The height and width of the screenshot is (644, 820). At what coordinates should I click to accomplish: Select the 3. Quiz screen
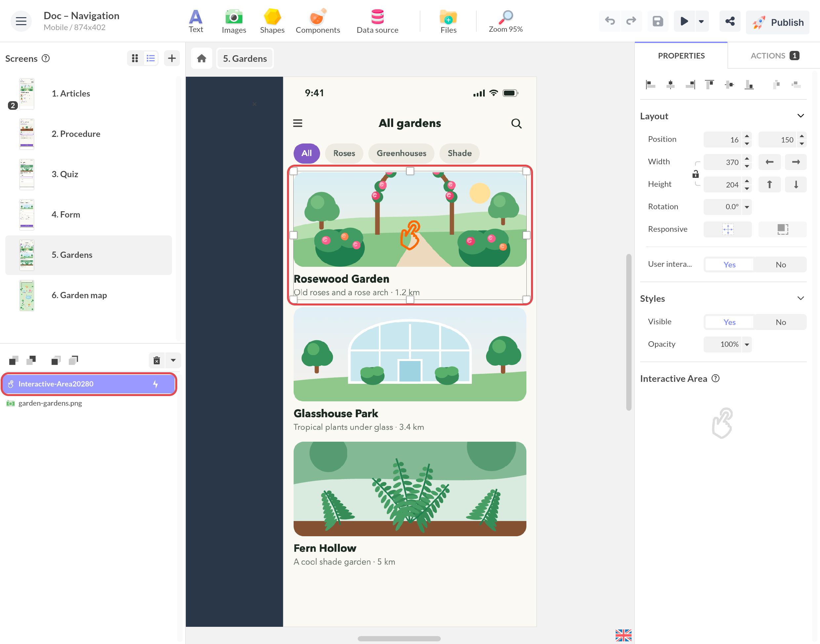pyautogui.click(x=88, y=174)
